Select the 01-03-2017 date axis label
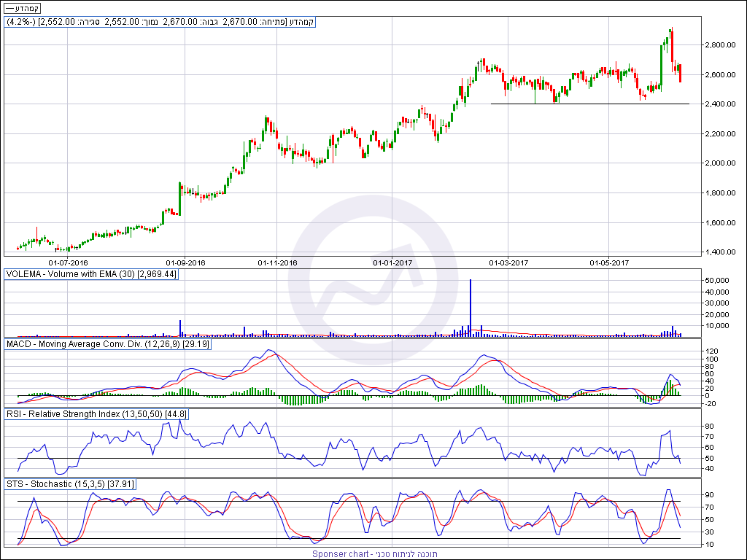Screen dimensions: 747x560 pos(508,262)
